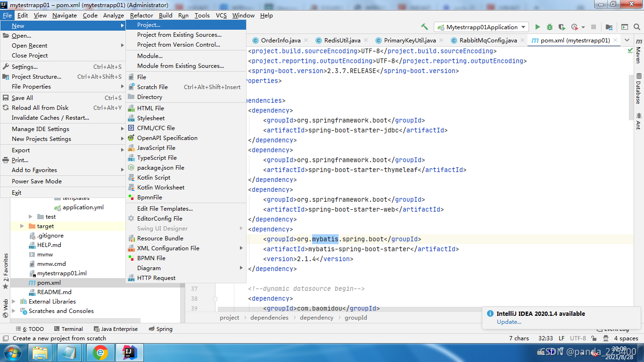The height and width of the screenshot is (362, 644).
Task: Stop the running process
Action: (x=594, y=27)
